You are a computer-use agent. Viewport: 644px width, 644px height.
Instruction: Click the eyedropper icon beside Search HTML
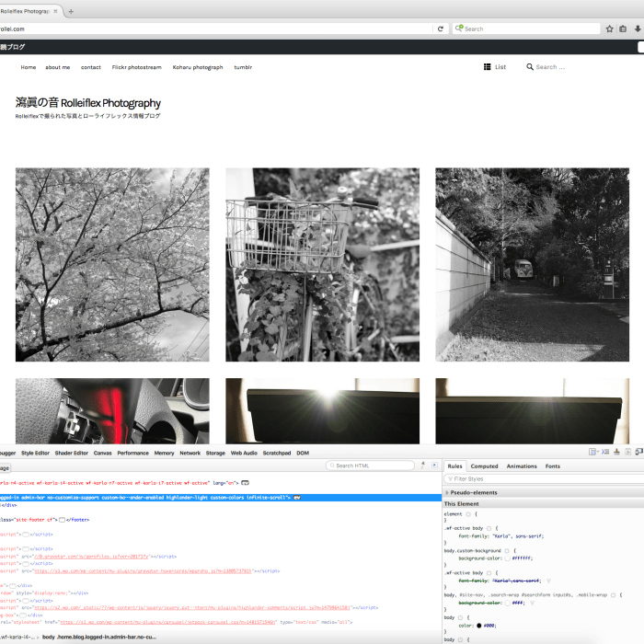tap(422, 466)
